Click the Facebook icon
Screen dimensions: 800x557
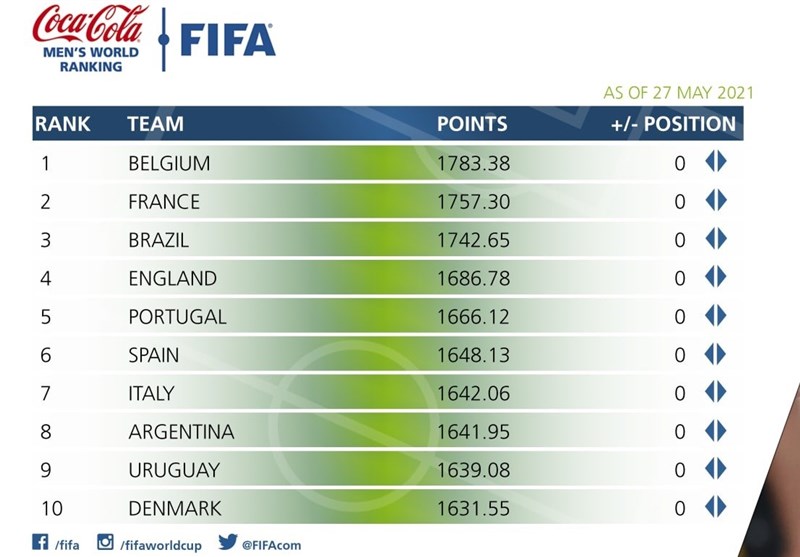click(x=41, y=543)
